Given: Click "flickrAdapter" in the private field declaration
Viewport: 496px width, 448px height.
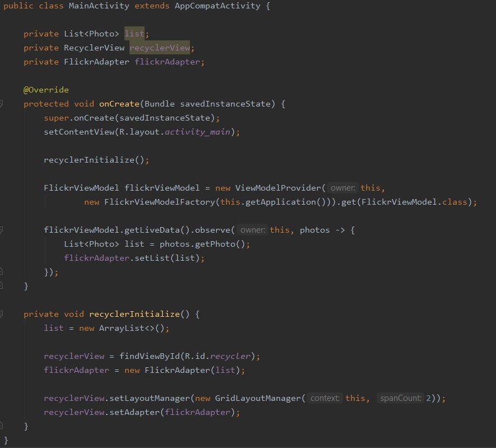Looking at the screenshot, I should tap(168, 62).
